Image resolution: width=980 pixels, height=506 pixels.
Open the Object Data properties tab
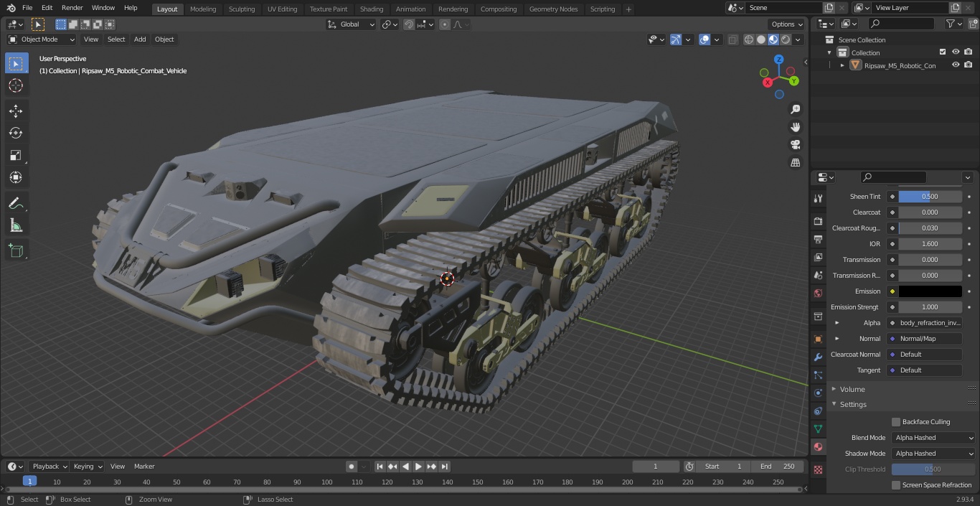coord(818,428)
